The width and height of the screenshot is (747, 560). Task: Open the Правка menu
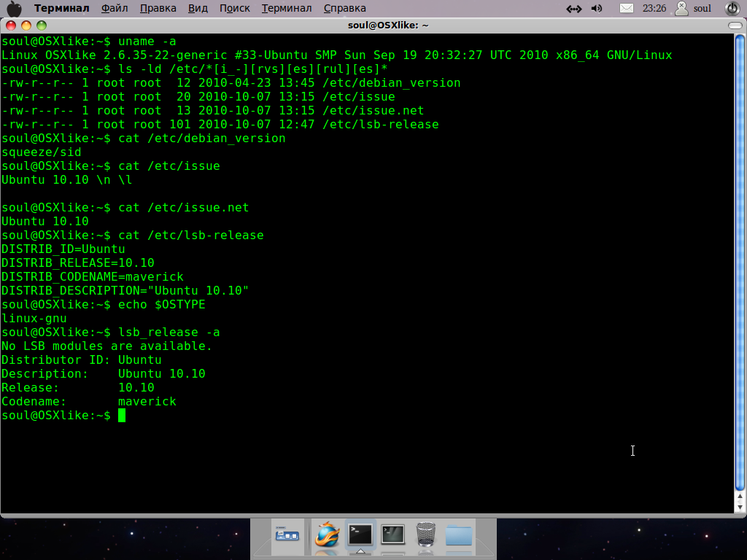(158, 9)
